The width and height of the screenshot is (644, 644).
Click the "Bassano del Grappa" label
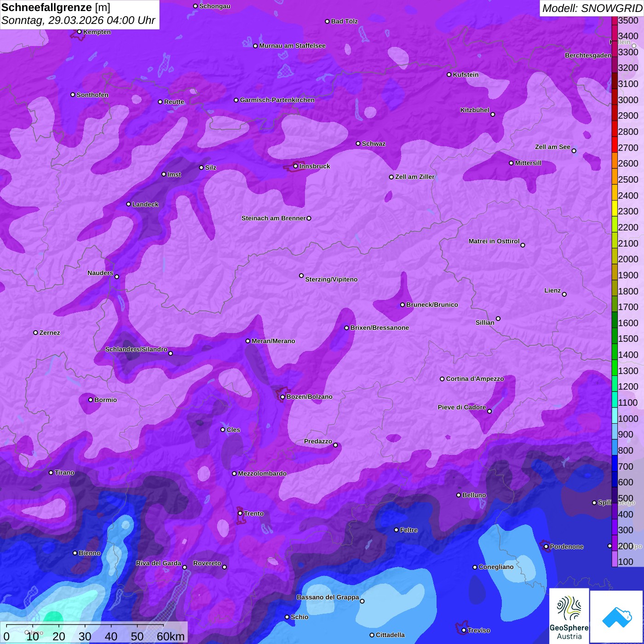(x=328, y=597)
